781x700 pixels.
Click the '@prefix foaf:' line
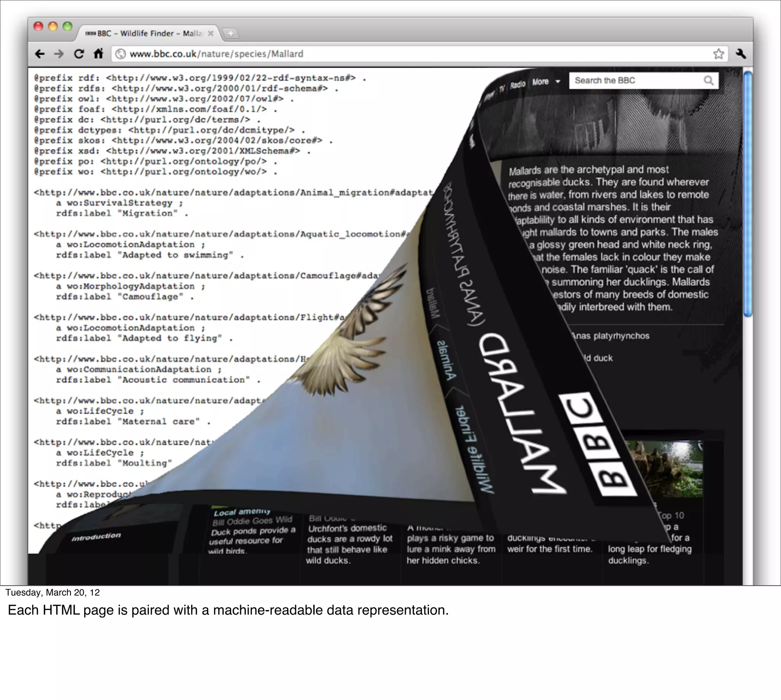156,109
